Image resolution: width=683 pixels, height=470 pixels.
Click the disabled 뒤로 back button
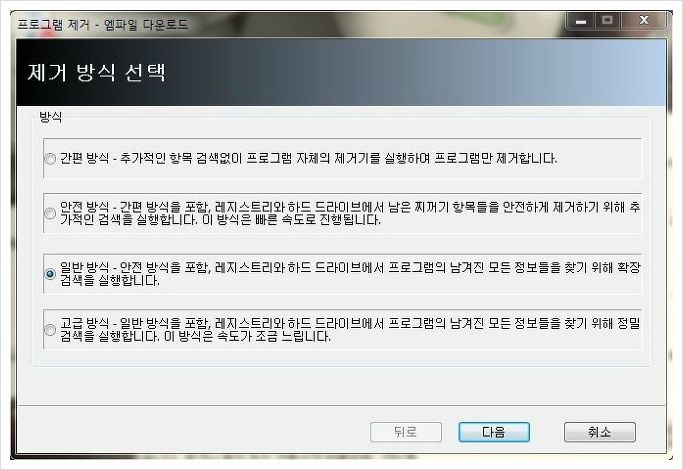pyautogui.click(x=406, y=432)
